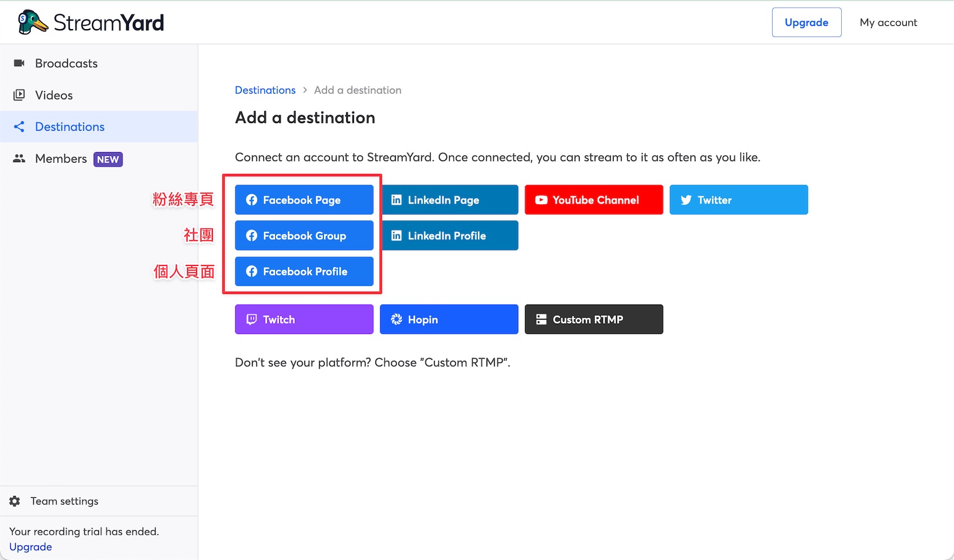Viewport: 954px width, 560px height.
Task: Click the Team settings gear icon
Action: coord(15,501)
